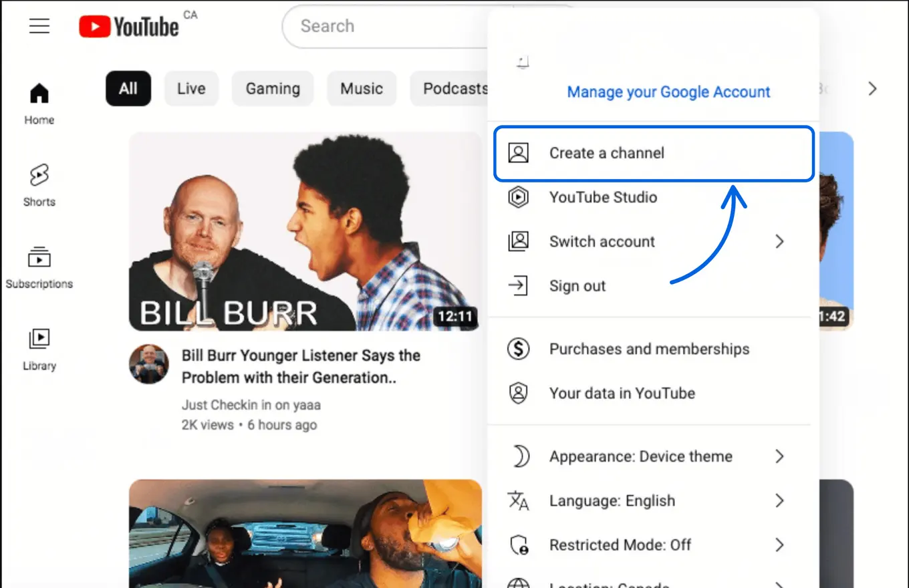
Task: Open Library from the sidebar
Action: [x=39, y=349]
